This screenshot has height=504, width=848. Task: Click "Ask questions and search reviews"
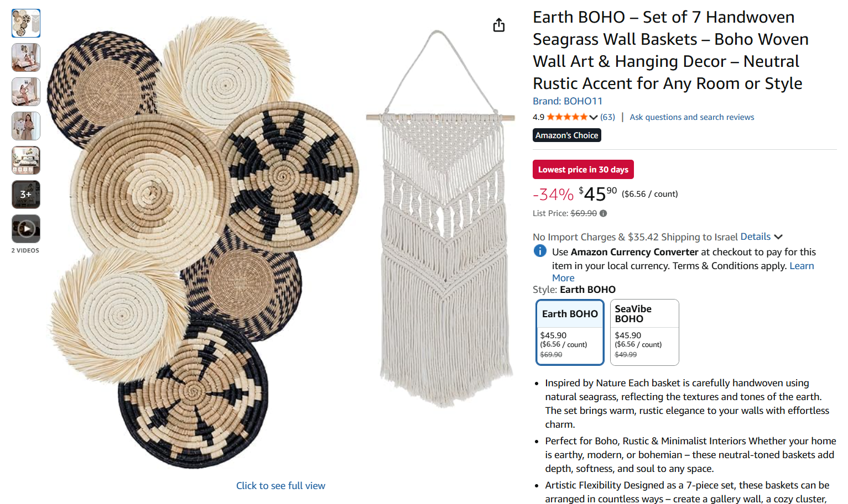click(691, 117)
